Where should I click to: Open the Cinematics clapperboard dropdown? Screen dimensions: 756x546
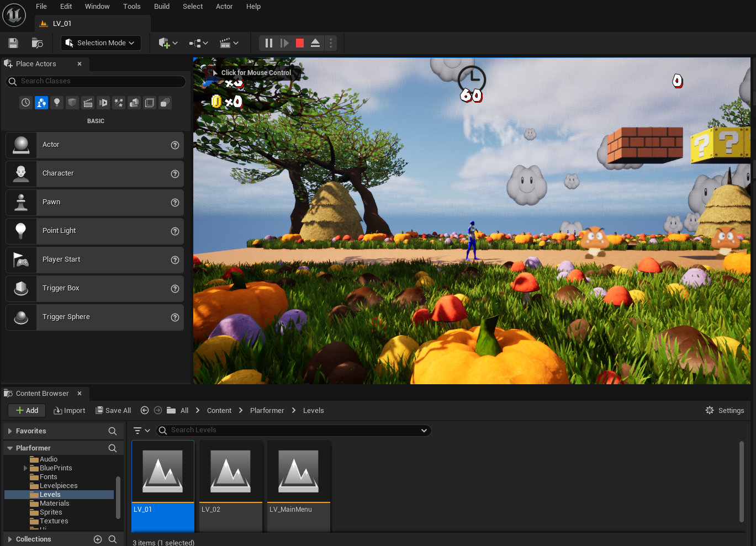[229, 43]
